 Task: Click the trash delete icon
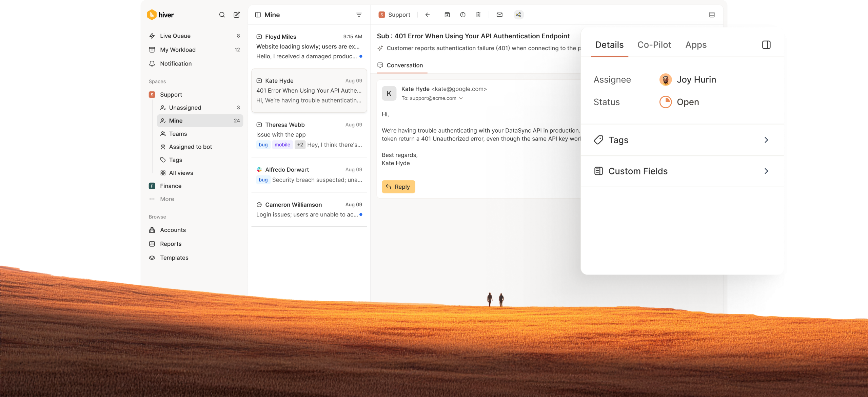pyautogui.click(x=478, y=15)
